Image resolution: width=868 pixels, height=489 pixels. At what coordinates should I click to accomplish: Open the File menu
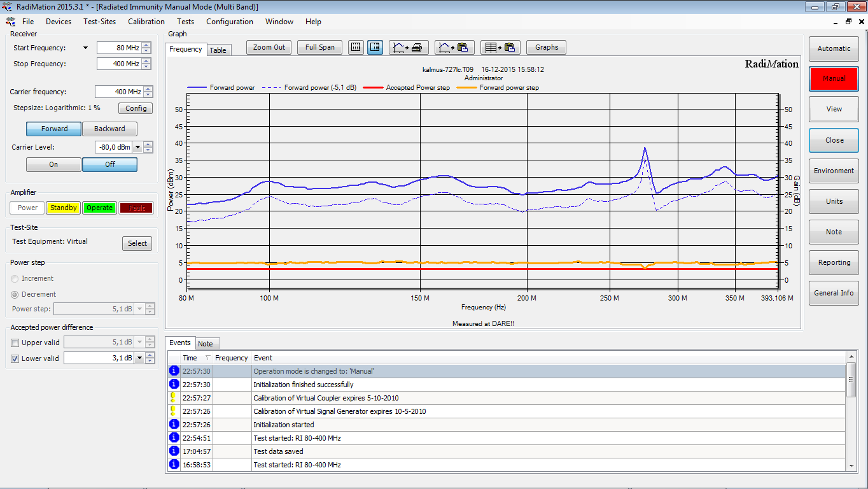coord(28,22)
